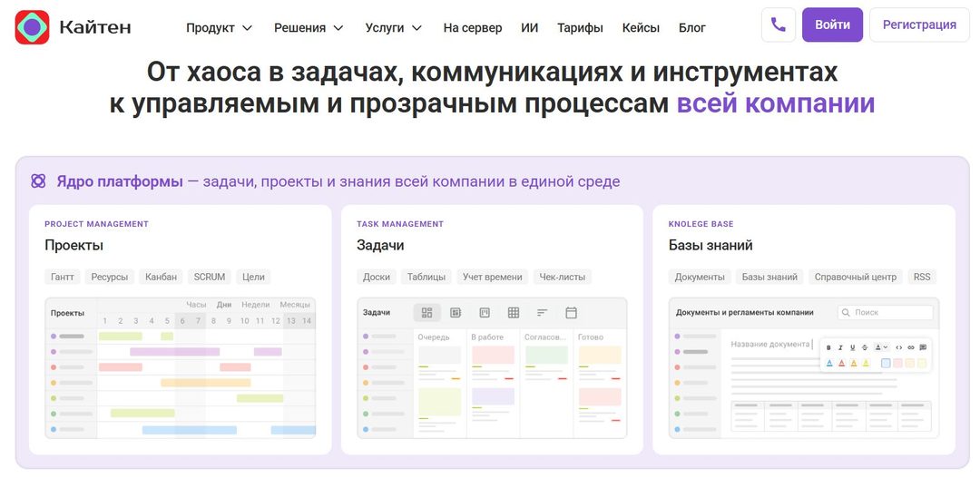The image size is (980, 478).
Task: Select the kanban board view icon in Задачи toolbar
Action: point(485,312)
